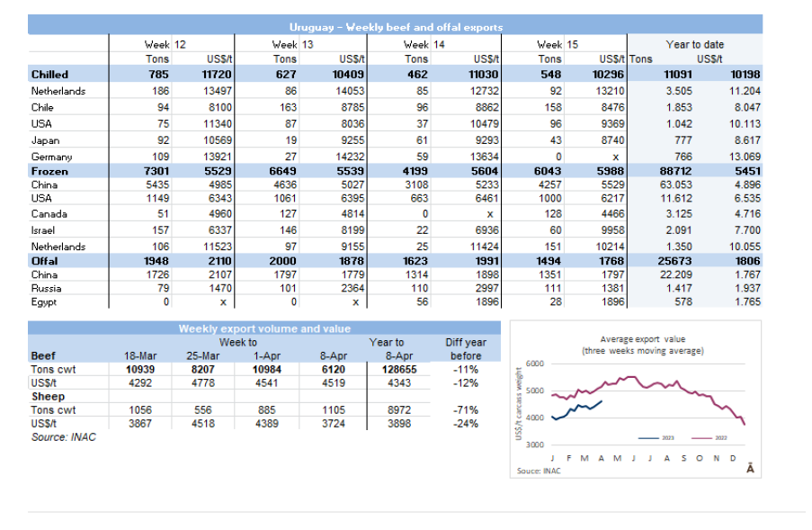Click the Uruguay weekly beef exports title banner

(x=396, y=28)
